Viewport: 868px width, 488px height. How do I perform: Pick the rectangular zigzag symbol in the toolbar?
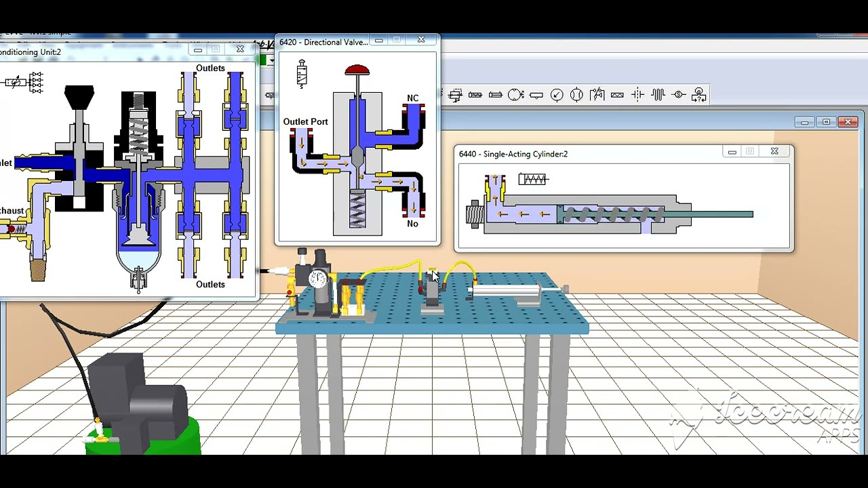pyautogui.click(x=617, y=95)
